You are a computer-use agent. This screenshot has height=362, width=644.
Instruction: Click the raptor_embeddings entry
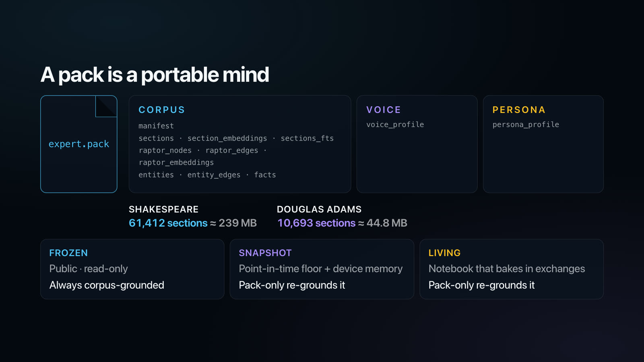coord(176,162)
